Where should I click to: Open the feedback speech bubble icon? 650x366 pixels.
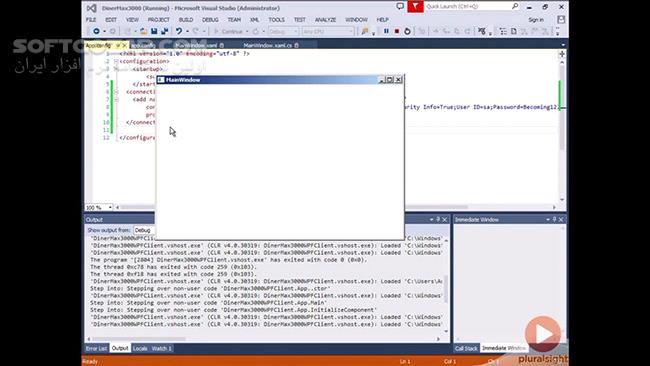coord(400,6)
